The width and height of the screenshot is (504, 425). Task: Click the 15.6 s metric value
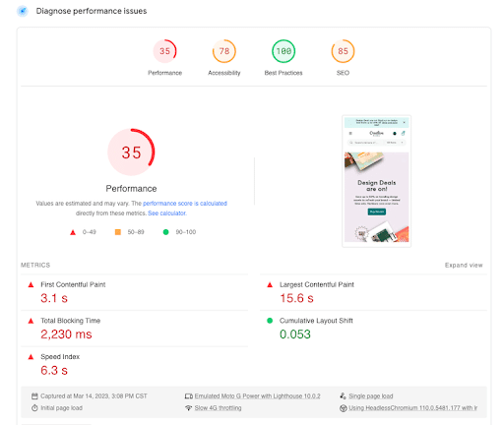296,298
